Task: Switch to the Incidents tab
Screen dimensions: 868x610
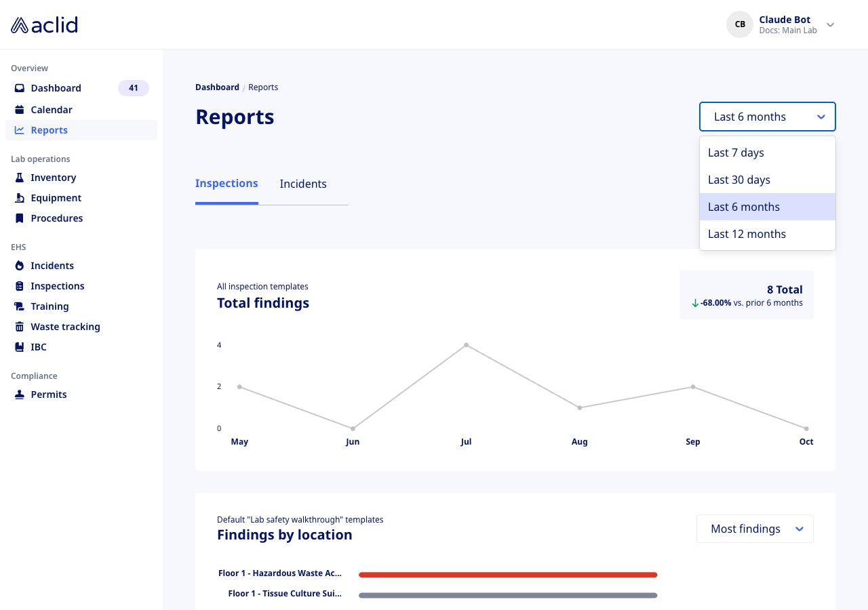Action: pos(303,184)
